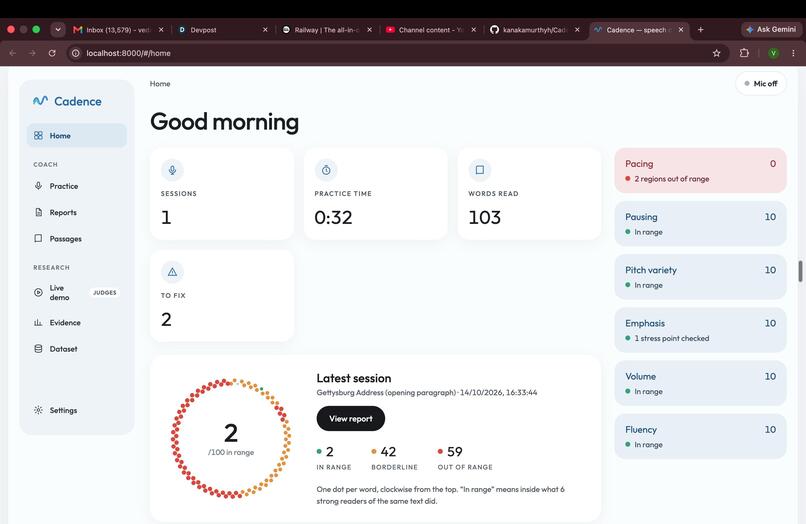Click the Home breadcrumb link
Screen dimensions: 806x524
[x=160, y=84]
